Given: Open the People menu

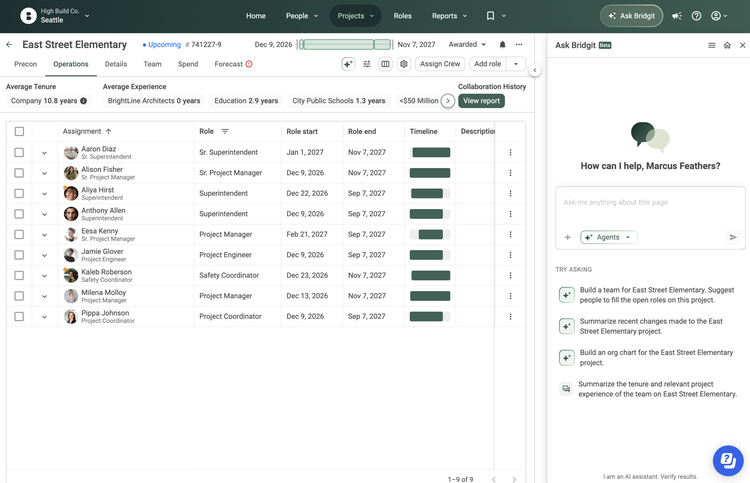Looking at the screenshot, I should tap(301, 16).
